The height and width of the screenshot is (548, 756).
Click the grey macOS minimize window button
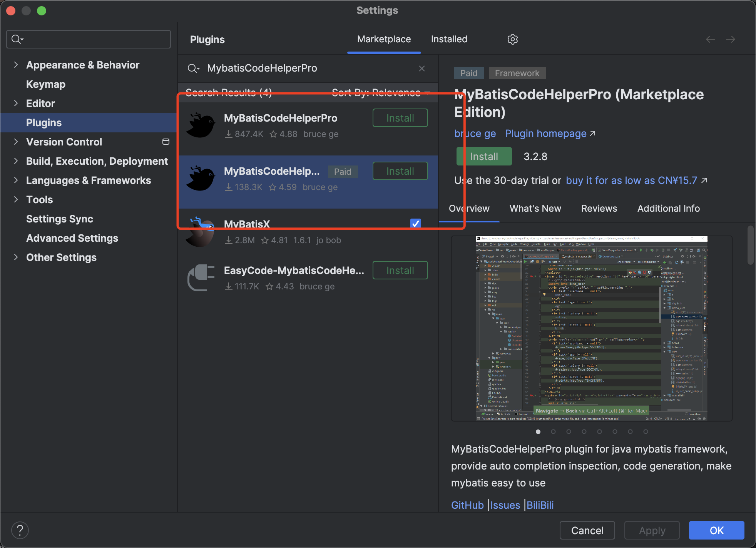tap(26, 11)
